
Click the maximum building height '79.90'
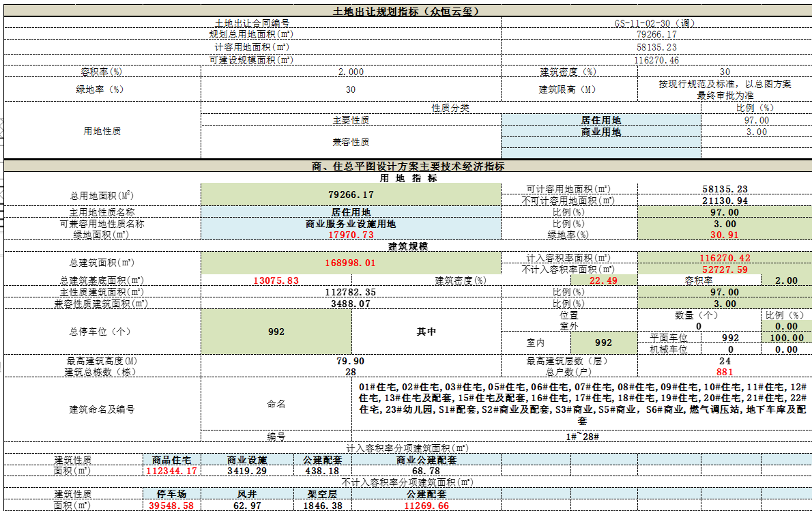click(x=350, y=361)
